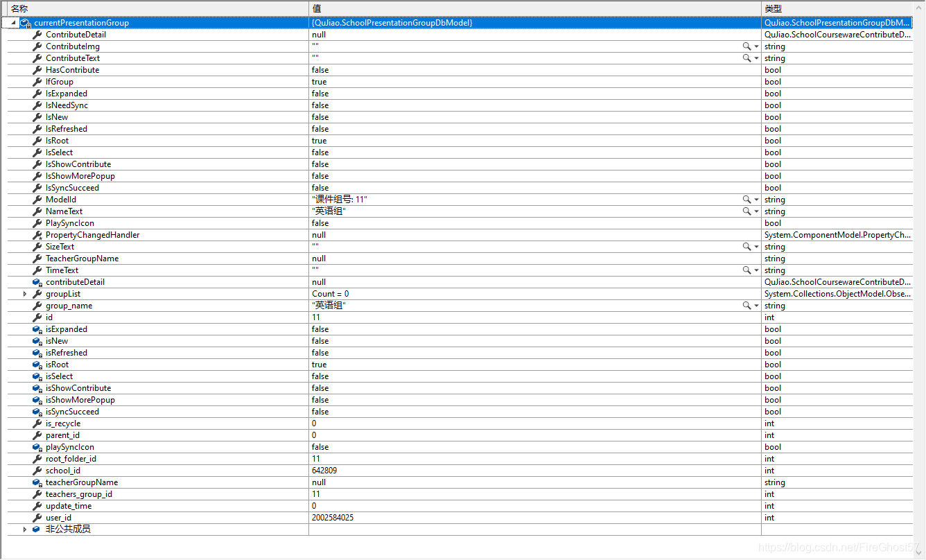Click the wrench icon beside IfGroup
The height and width of the screenshot is (560, 926).
37,82
